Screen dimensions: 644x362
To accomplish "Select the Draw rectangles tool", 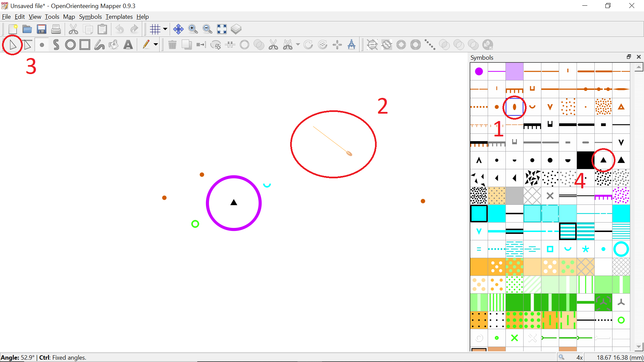I will pyautogui.click(x=85, y=45).
